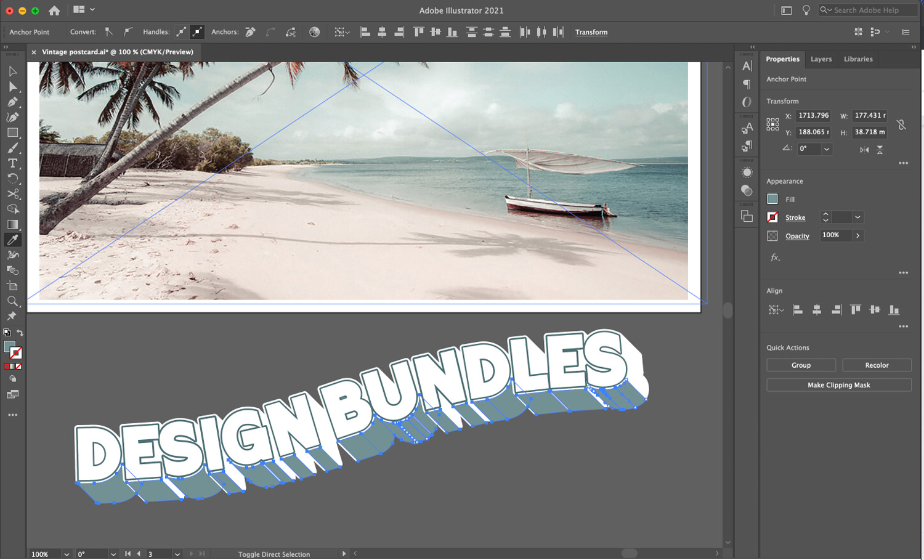This screenshot has width=924, height=560.
Task: Select the Direct Selection tool
Action: tap(12, 87)
